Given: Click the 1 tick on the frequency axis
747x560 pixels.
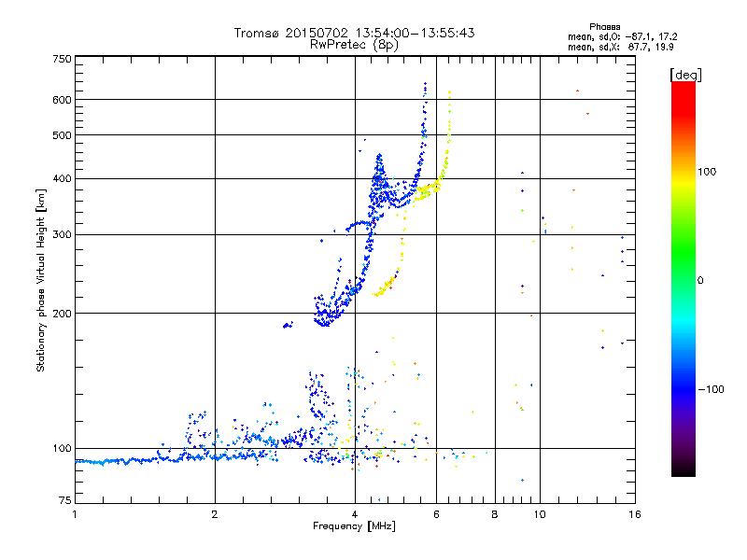Looking at the screenshot, I should (x=75, y=514).
